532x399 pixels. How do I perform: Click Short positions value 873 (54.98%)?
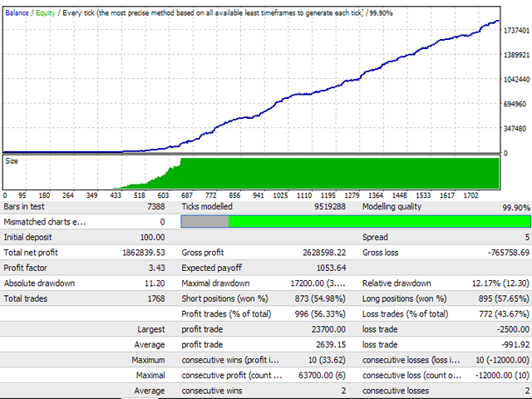pyautogui.click(x=320, y=298)
